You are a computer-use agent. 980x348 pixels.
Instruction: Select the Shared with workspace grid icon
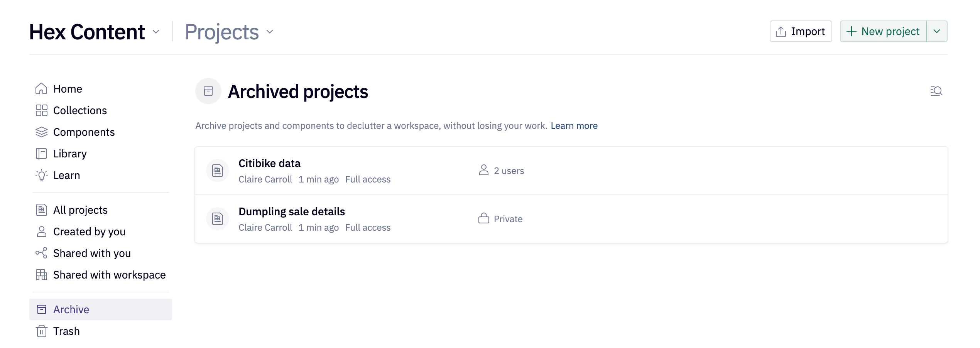click(x=41, y=275)
